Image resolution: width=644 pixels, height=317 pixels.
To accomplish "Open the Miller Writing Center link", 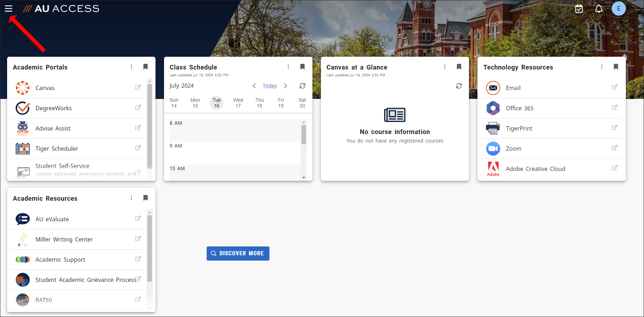I will point(64,239).
